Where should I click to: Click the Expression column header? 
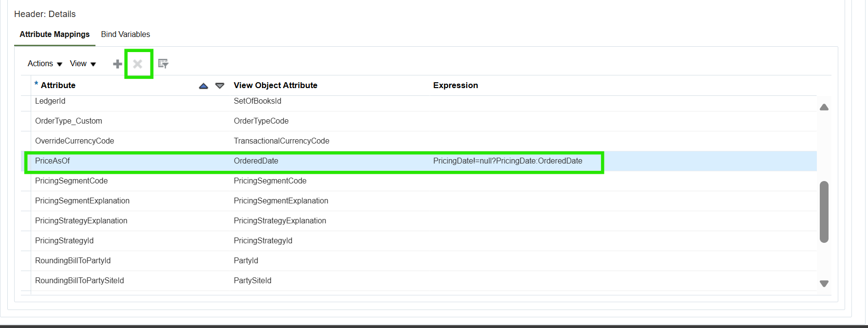click(x=455, y=85)
